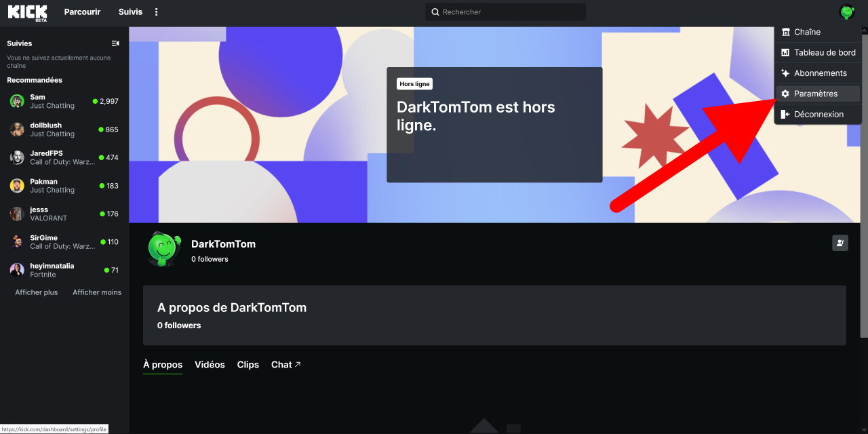Click the Paramètres gear icon
This screenshot has height=434, width=868.
pos(785,94)
